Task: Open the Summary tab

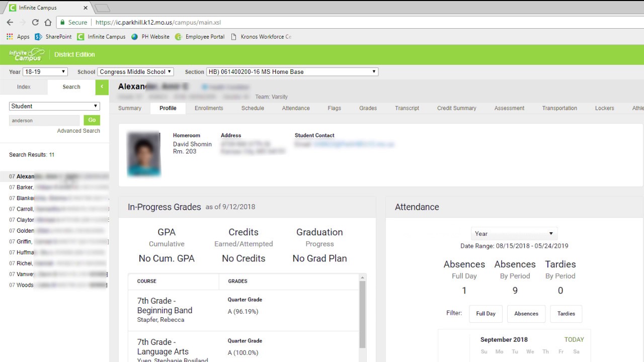Action: click(130, 108)
